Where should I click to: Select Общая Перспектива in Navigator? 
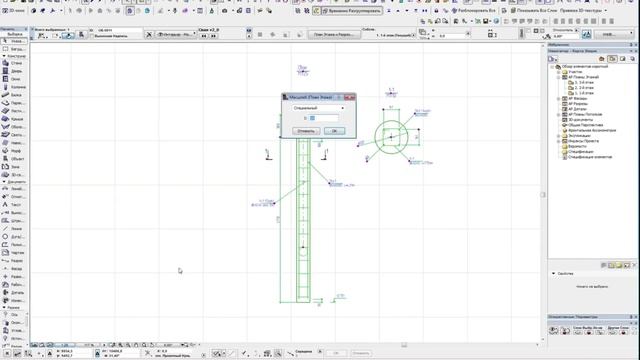[x=582, y=125]
